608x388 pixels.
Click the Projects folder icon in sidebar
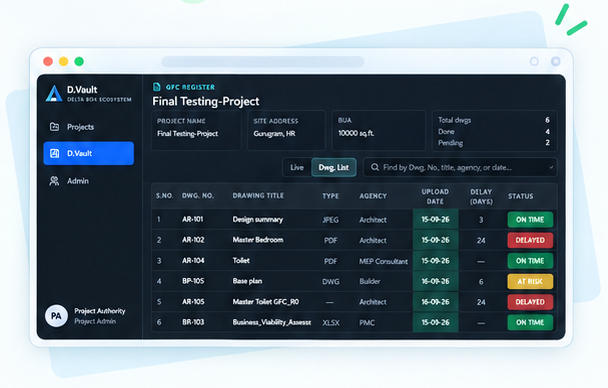click(55, 127)
